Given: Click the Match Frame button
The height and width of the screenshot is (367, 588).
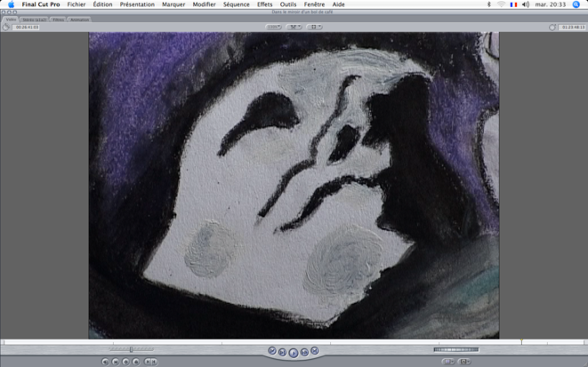Looking at the screenshot, I should 105,362.
